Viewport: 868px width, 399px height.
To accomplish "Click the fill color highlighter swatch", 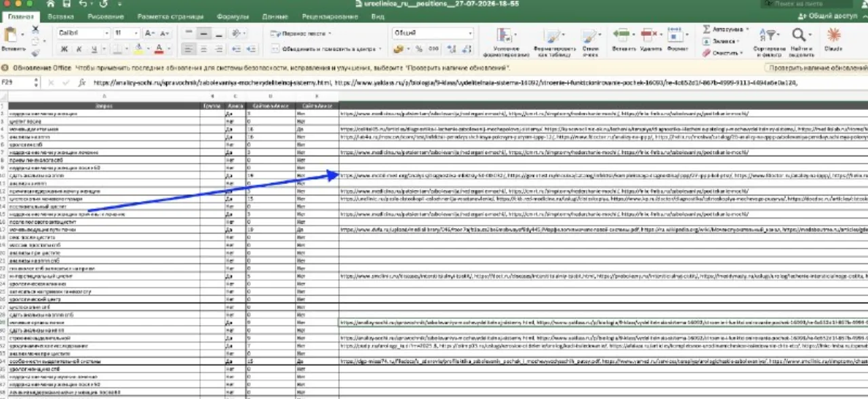I will click(x=138, y=49).
